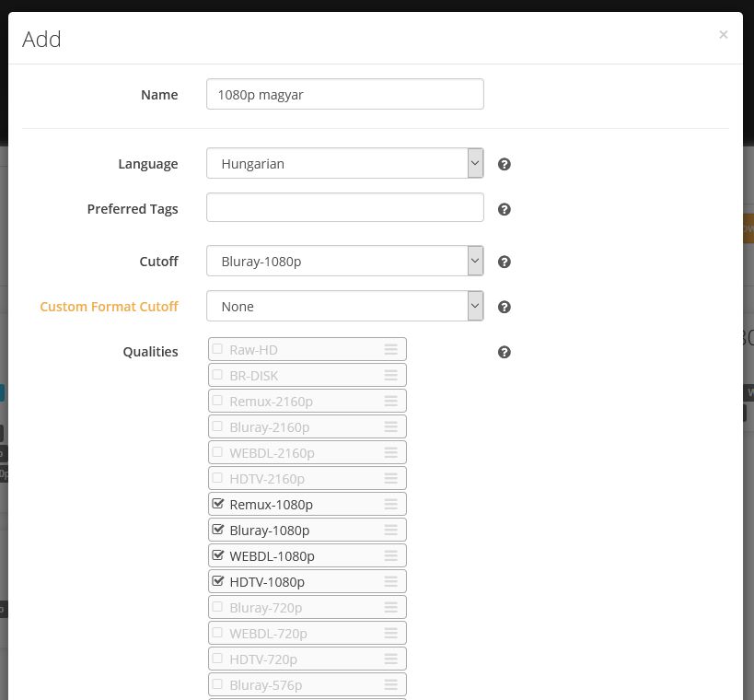Uncheck the HDTV-1080p quality checkbox
Screen dimensions: 754x700
point(218,580)
